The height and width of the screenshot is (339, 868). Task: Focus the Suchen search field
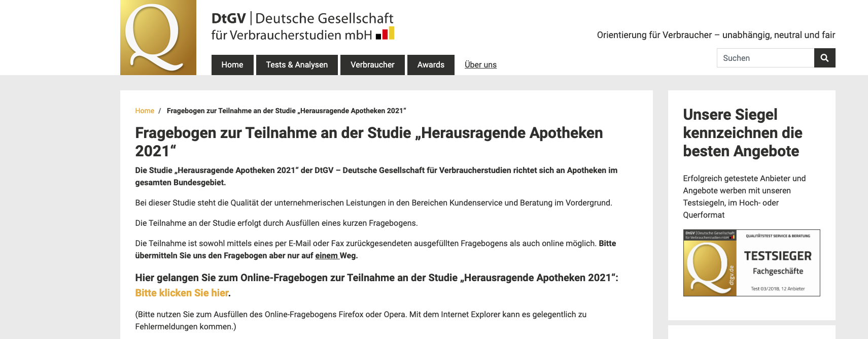(765, 58)
